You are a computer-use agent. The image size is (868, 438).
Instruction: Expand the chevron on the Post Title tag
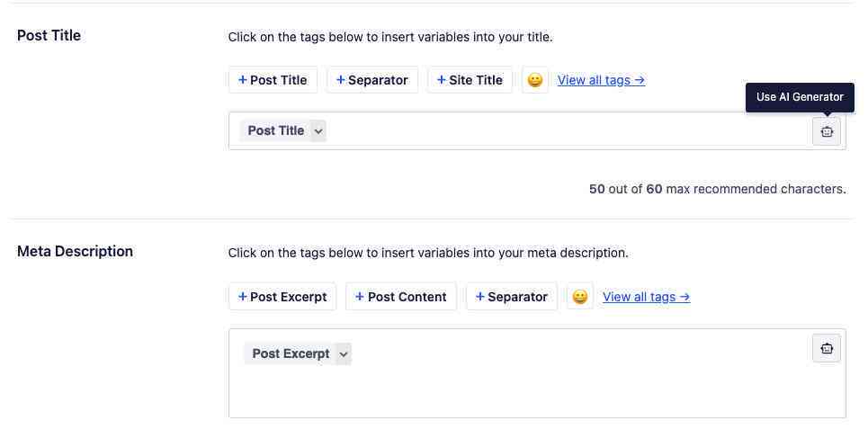pos(318,131)
